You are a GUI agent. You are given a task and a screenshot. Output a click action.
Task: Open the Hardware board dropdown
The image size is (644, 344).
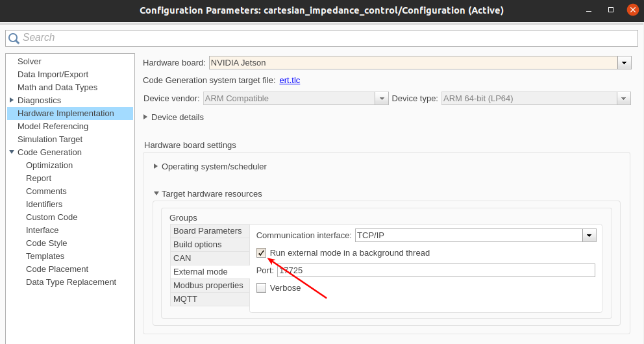pyautogui.click(x=625, y=63)
